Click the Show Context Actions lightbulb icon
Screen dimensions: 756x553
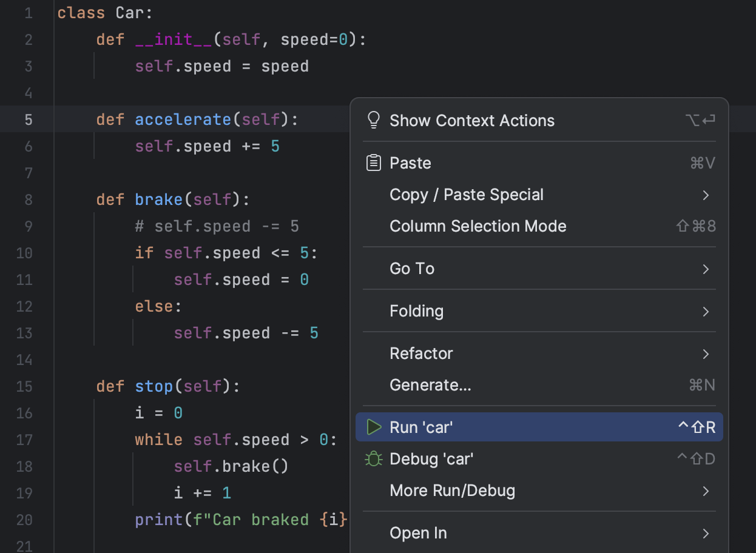tap(374, 120)
